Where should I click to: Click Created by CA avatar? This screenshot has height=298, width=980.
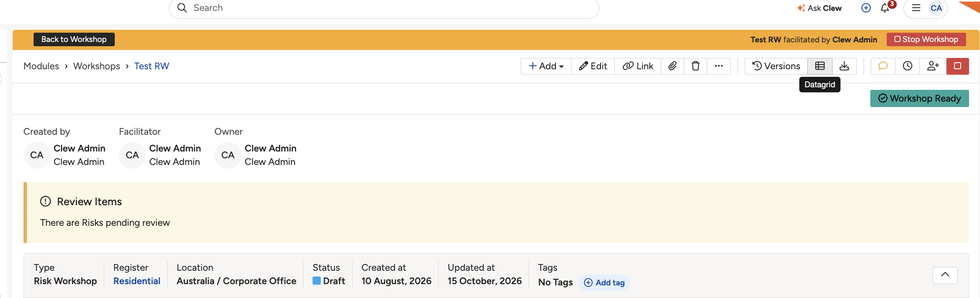pos(37,155)
